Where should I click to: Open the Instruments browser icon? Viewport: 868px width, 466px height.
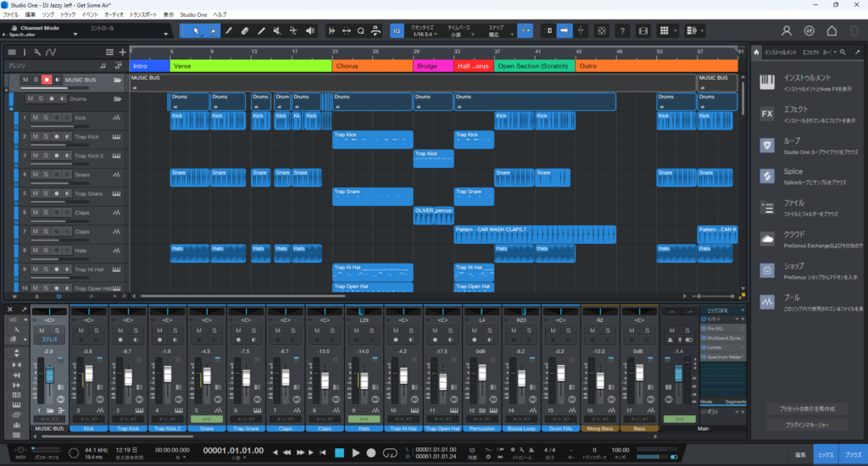click(767, 80)
